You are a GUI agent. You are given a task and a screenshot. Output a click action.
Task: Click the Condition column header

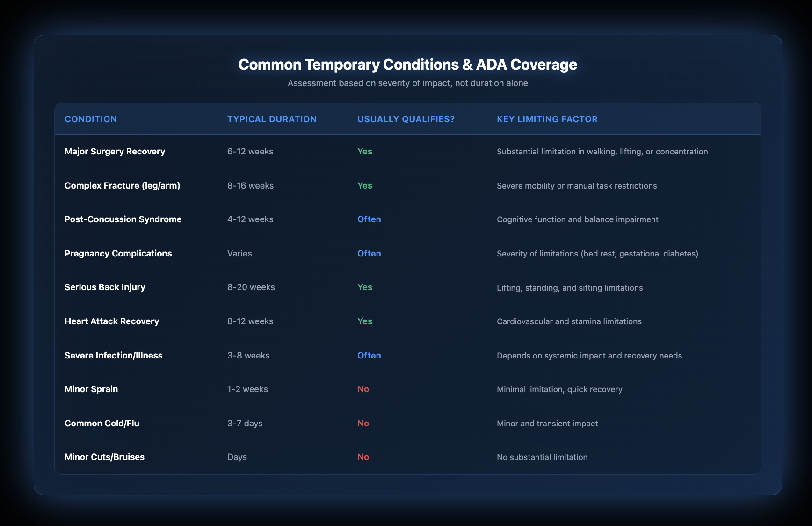[x=91, y=119]
